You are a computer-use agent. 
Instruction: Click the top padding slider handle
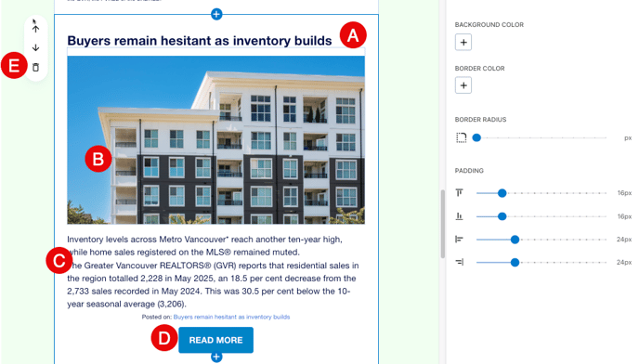(x=502, y=193)
